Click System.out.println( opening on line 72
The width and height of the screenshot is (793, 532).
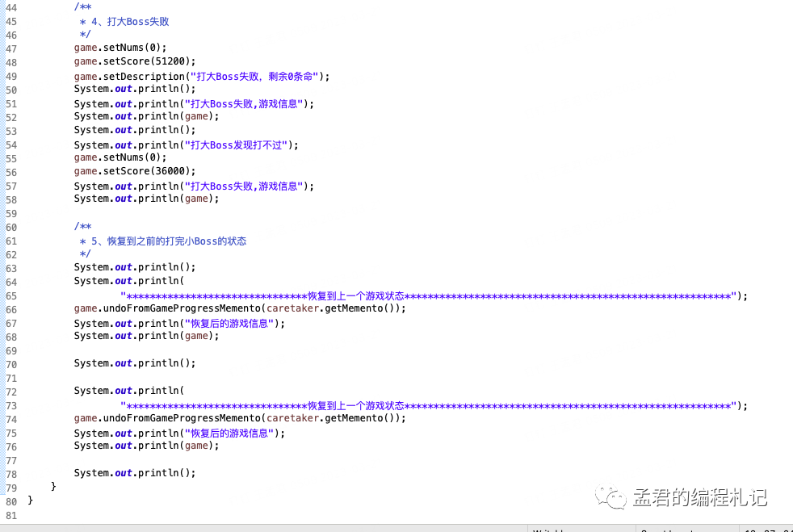pyautogui.click(x=129, y=391)
